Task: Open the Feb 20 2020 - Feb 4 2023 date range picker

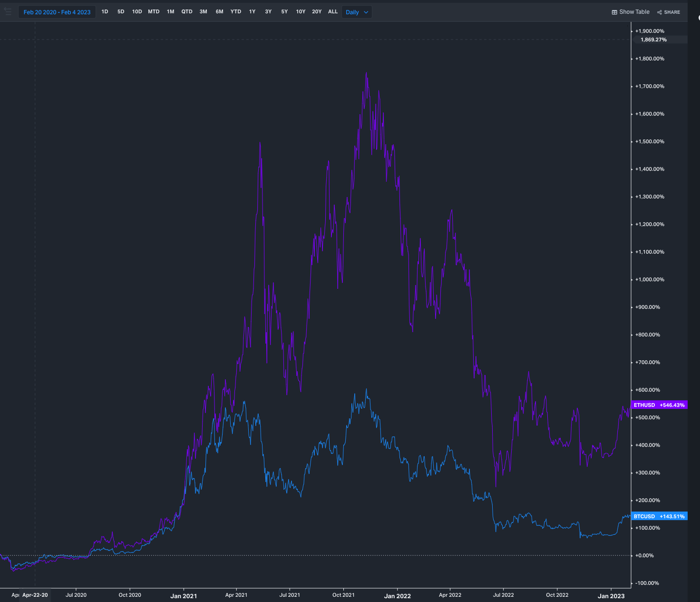Action: (57, 12)
